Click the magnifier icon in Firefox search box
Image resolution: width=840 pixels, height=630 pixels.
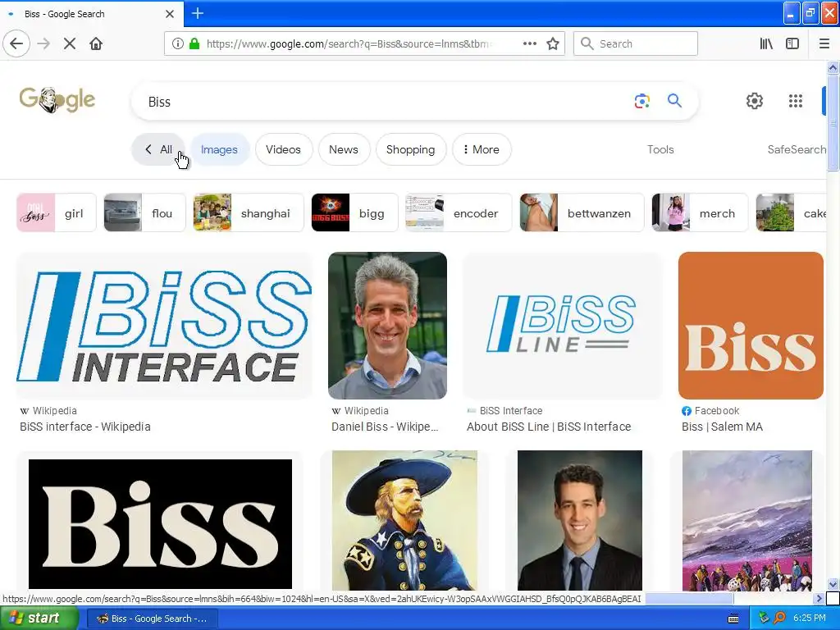[587, 43]
